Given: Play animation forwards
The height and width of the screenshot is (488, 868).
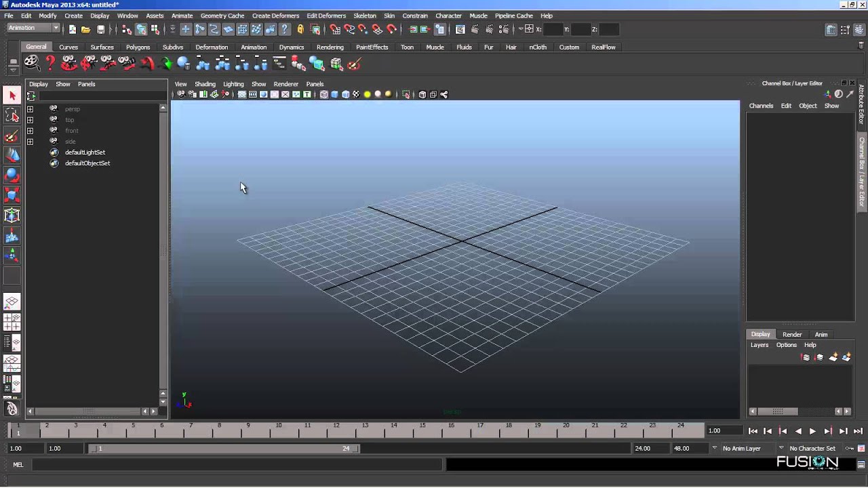Looking at the screenshot, I should [x=812, y=431].
